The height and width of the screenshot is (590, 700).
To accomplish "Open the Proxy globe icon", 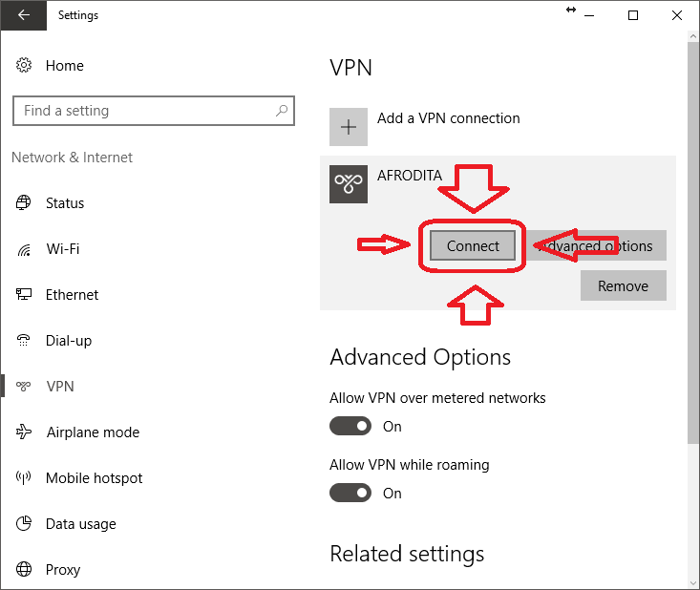I will pyautogui.click(x=24, y=569).
